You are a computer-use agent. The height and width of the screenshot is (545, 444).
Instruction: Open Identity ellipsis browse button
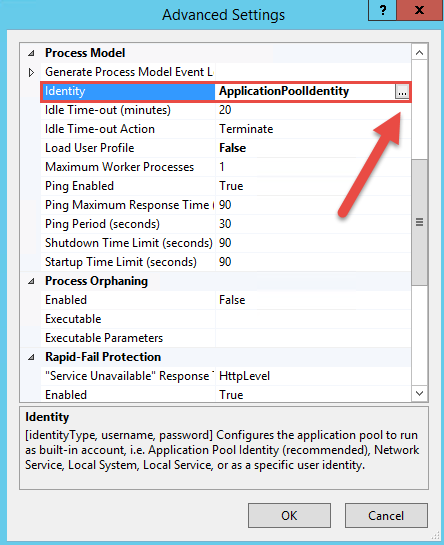pyautogui.click(x=402, y=92)
